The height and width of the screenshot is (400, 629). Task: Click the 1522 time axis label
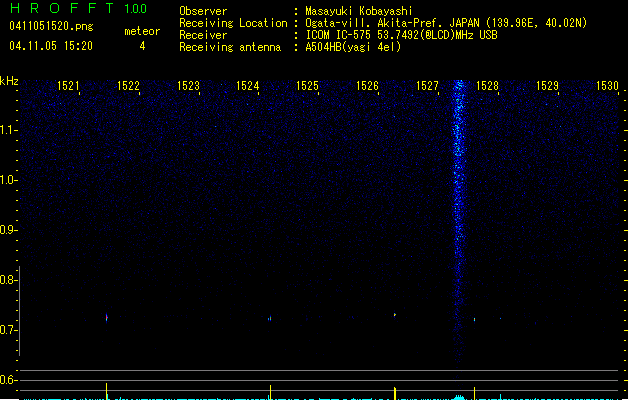coord(128,86)
